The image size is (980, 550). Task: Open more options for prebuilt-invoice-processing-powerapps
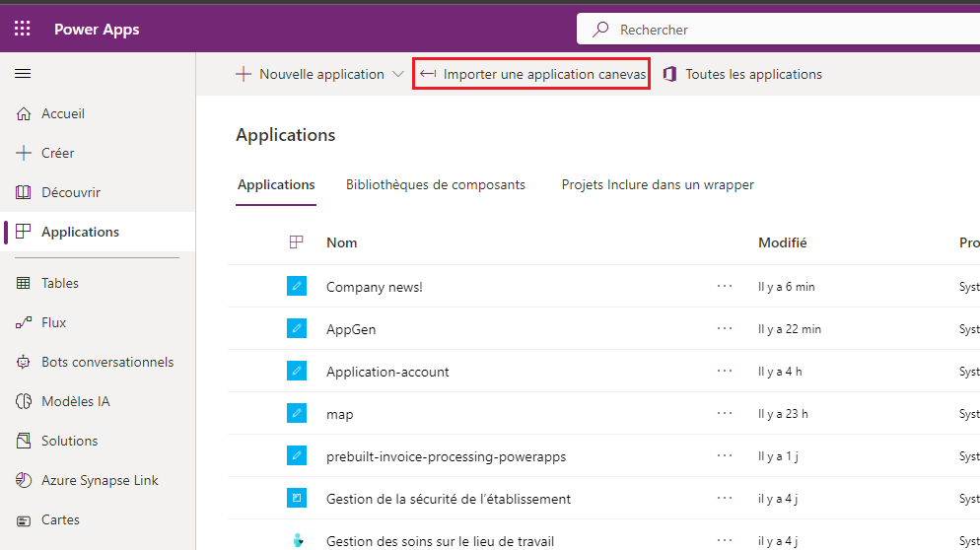[x=725, y=455]
